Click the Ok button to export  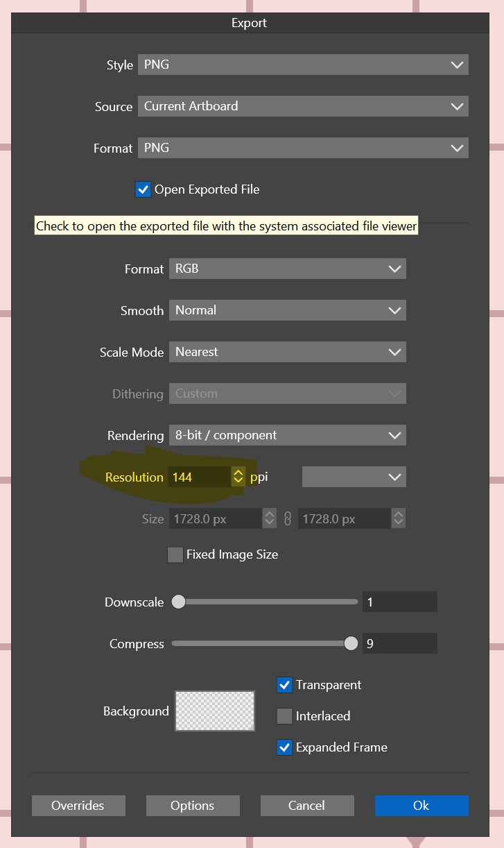422,806
